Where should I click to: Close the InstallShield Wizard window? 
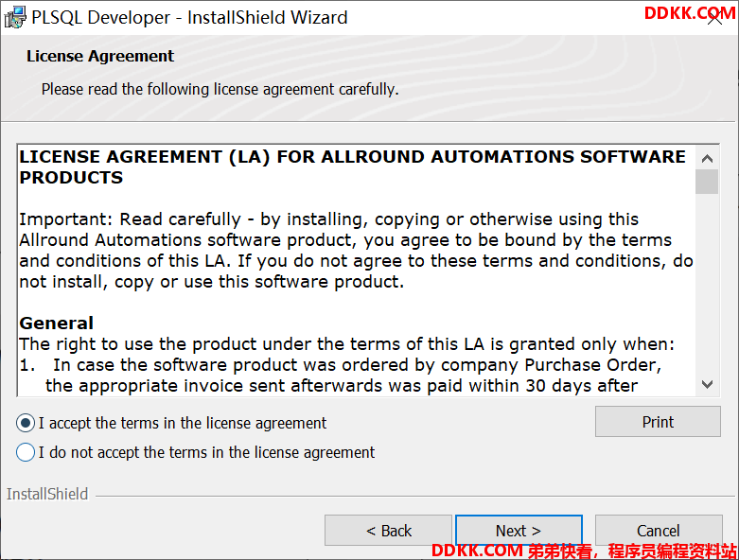[715, 18]
